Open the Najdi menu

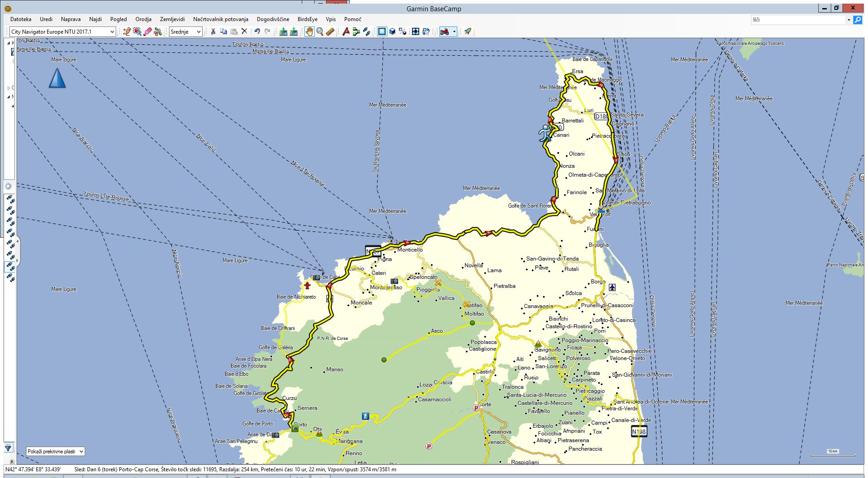95,19
